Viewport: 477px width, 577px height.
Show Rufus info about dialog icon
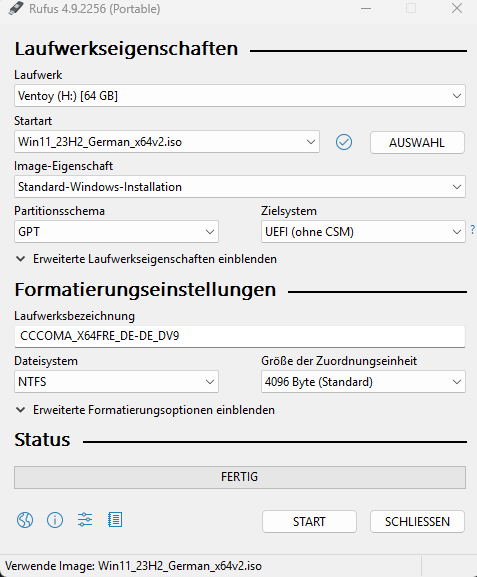[55, 520]
